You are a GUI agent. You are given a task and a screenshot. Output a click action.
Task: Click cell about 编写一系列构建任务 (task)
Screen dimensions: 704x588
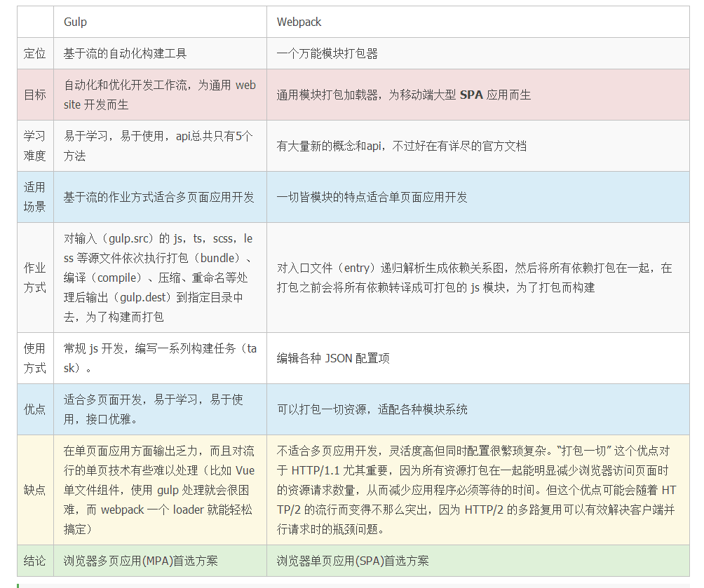160,358
